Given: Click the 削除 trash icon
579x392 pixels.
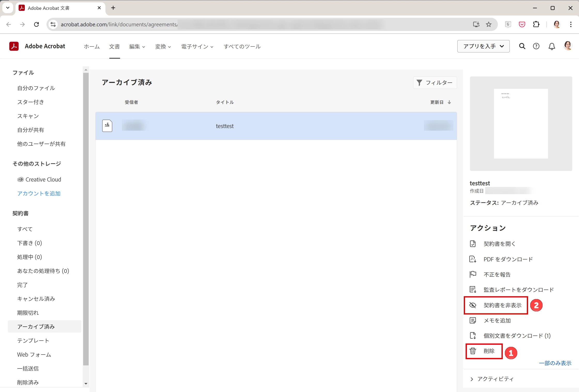Looking at the screenshot, I should (473, 351).
